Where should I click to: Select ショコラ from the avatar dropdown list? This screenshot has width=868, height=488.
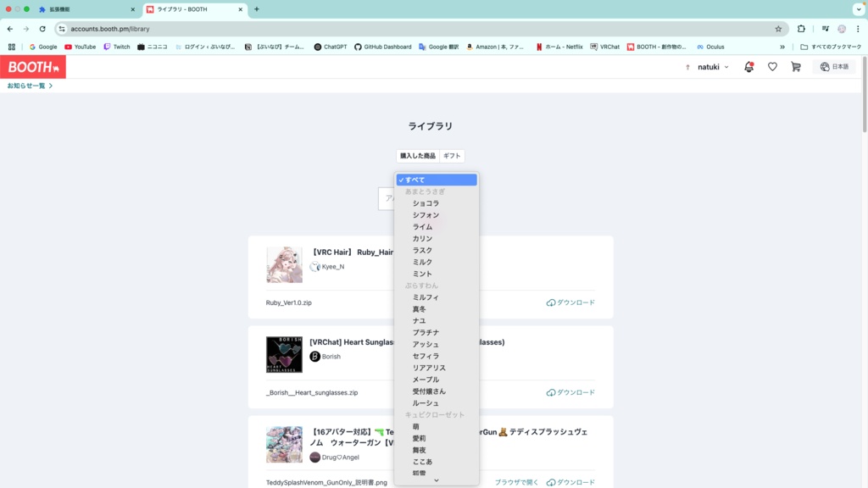click(427, 202)
